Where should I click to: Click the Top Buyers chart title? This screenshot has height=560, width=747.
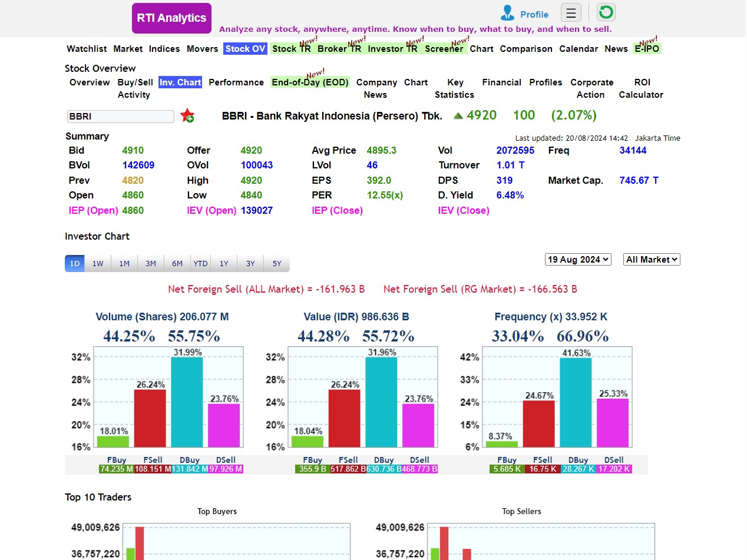point(217,512)
